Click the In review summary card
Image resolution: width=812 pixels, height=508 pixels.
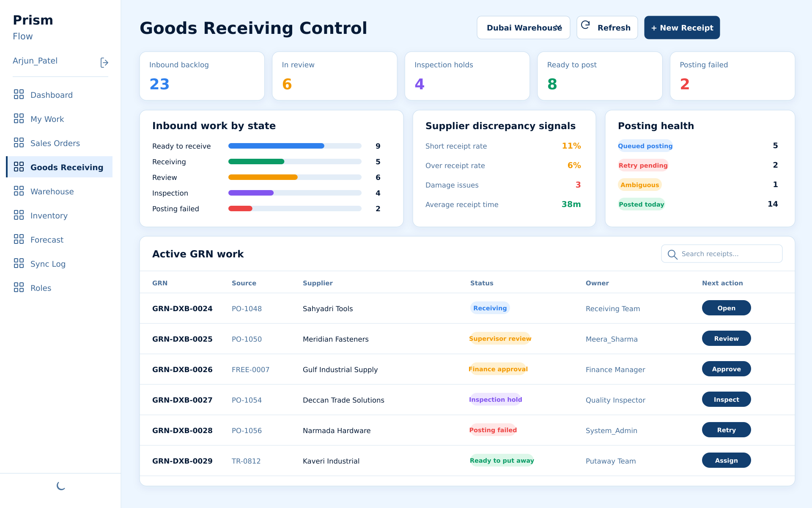point(335,76)
